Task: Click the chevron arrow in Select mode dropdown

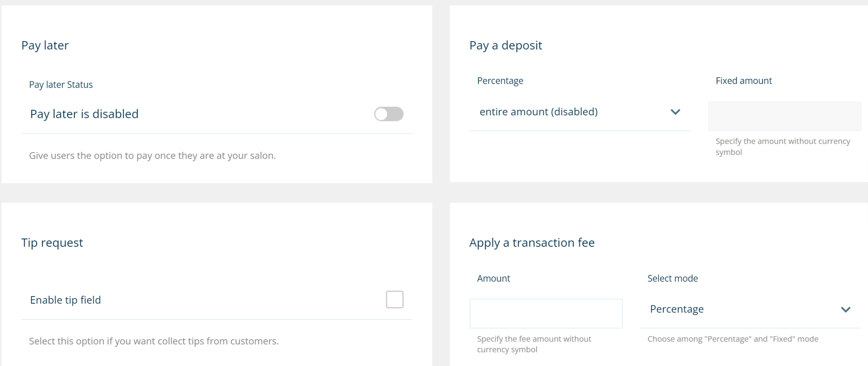Action: pos(845,310)
